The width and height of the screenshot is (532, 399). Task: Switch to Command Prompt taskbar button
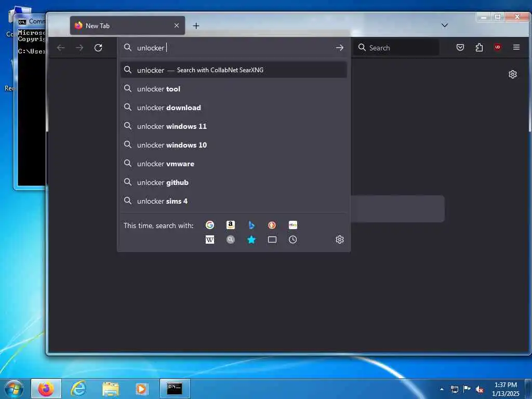click(175, 389)
